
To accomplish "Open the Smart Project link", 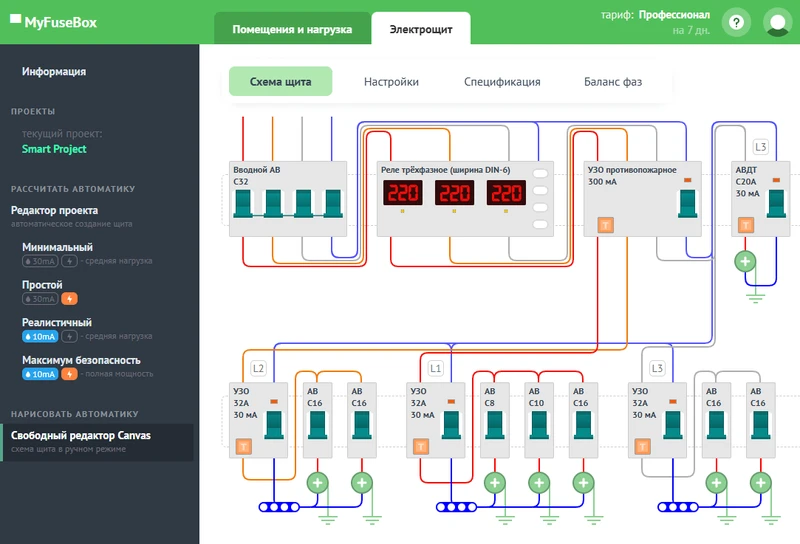I will (x=54, y=149).
